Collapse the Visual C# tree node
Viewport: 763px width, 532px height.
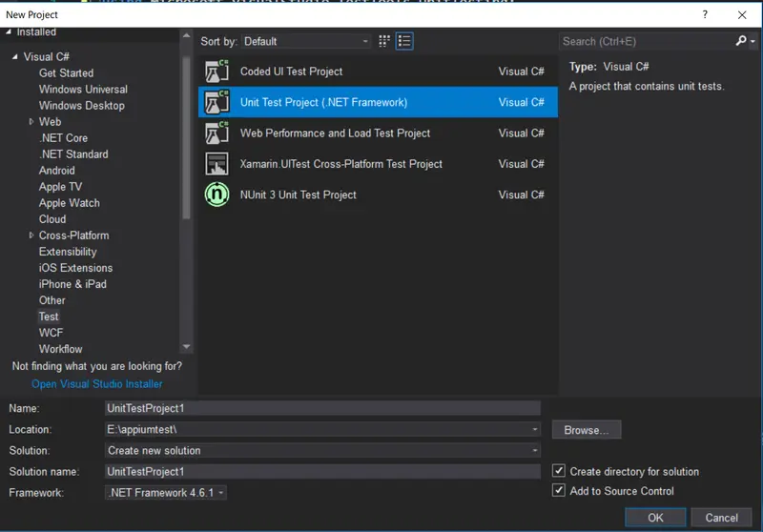point(15,57)
